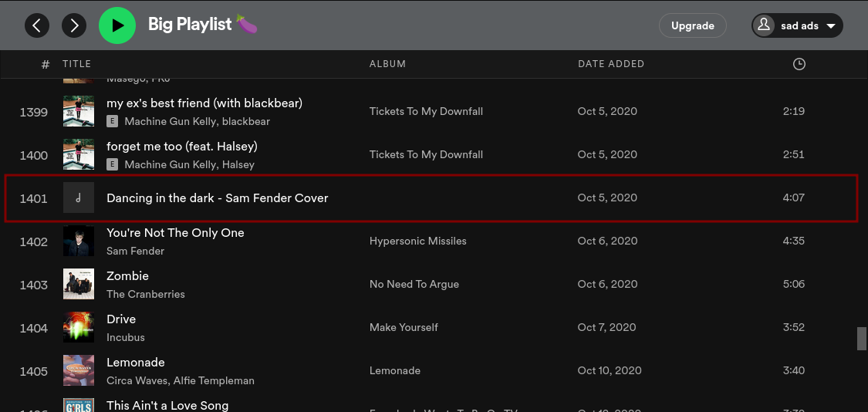Screen dimensions: 868x412
Task: Click the user avatar icon
Action: (764, 25)
